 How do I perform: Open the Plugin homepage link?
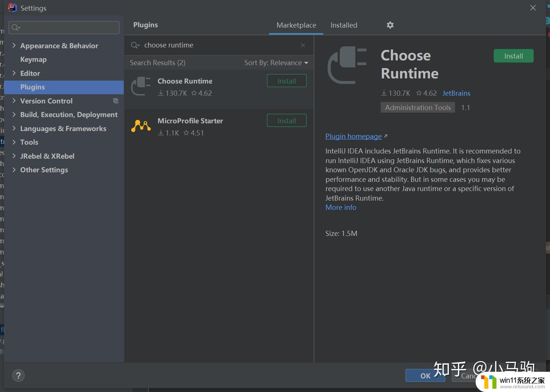click(353, 136)
